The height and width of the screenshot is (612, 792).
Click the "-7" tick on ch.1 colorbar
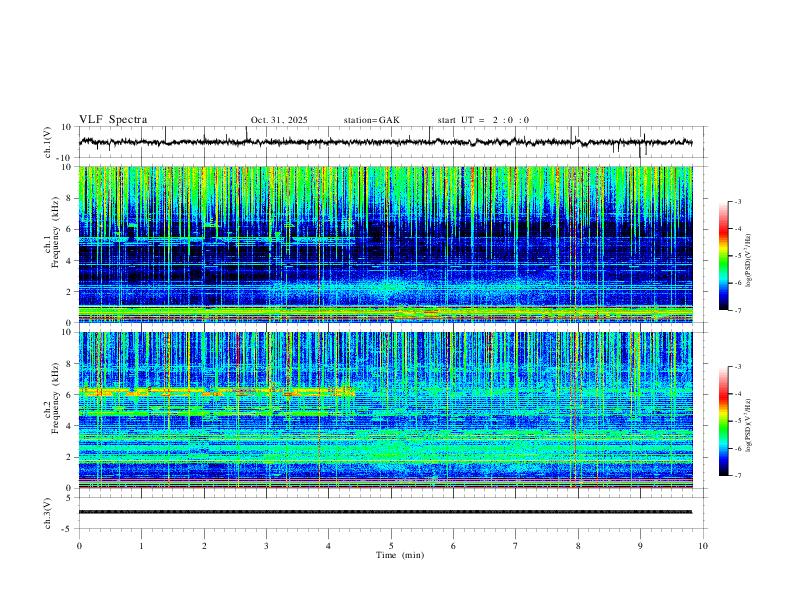(x=737, y=311)
